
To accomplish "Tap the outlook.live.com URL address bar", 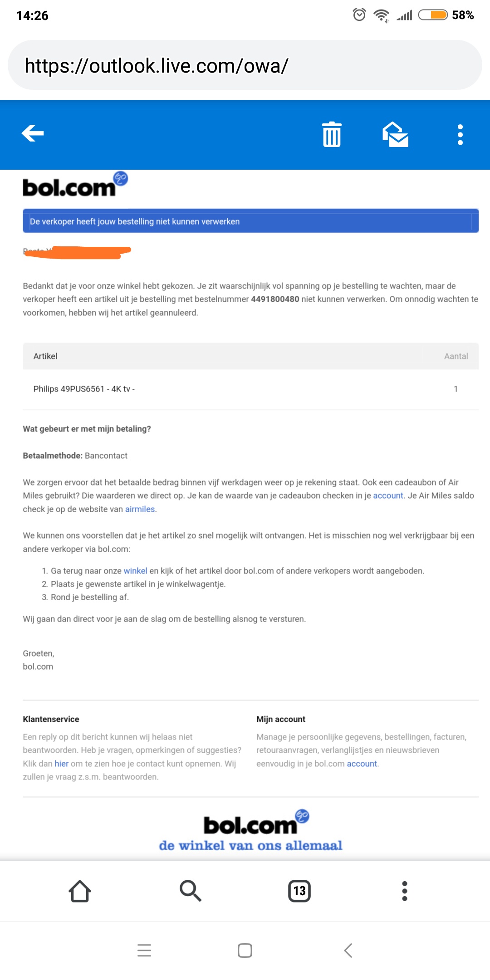I will (245, 65).
